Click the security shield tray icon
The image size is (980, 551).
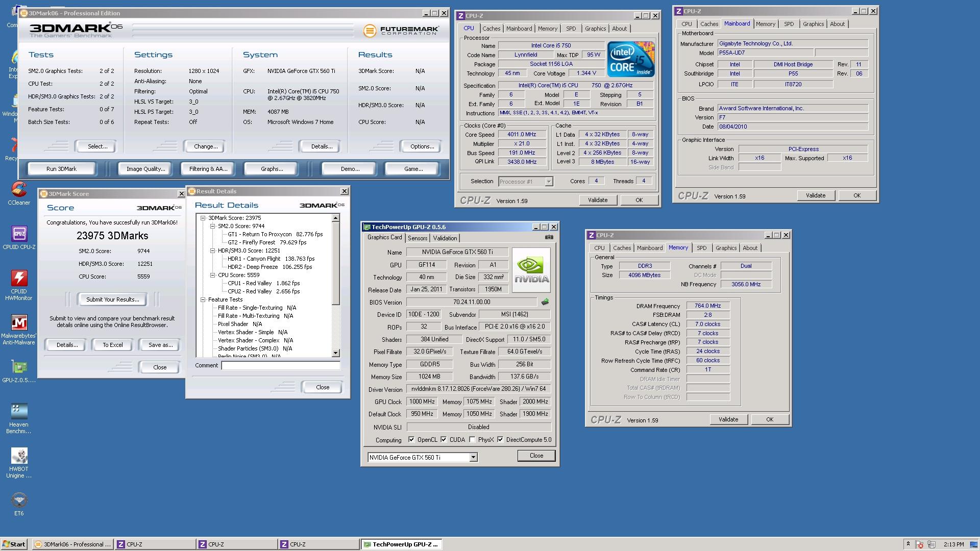coord(919,544)
